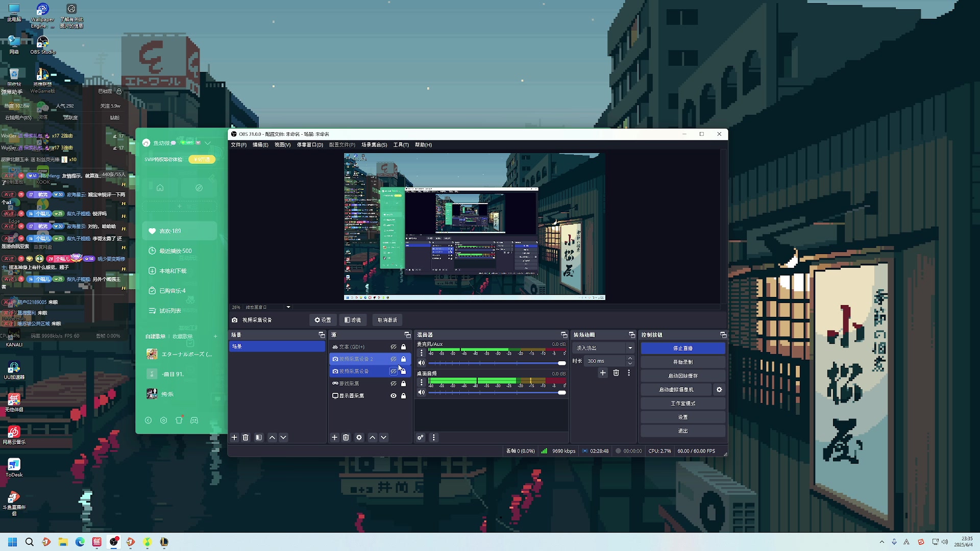The image size is (980, 551).
Task: Click the 启动虚拟摄像机 button
Action: point(676,389)
